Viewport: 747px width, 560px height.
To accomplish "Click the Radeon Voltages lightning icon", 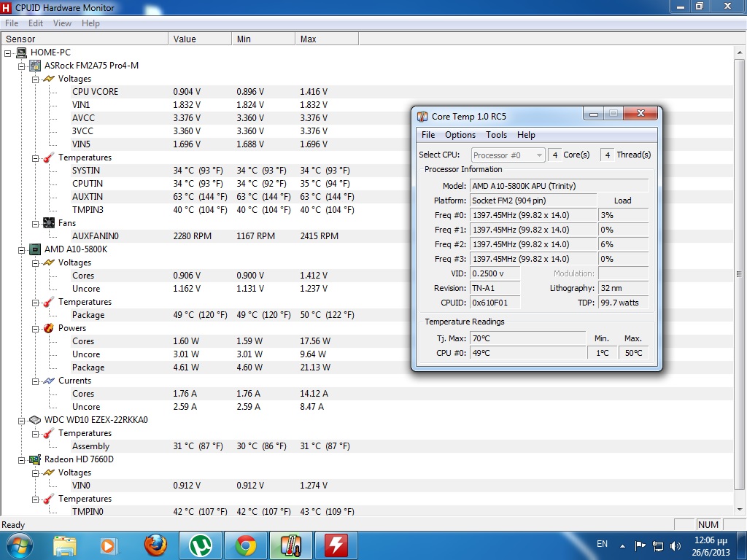I will click(x=49, y=472).
